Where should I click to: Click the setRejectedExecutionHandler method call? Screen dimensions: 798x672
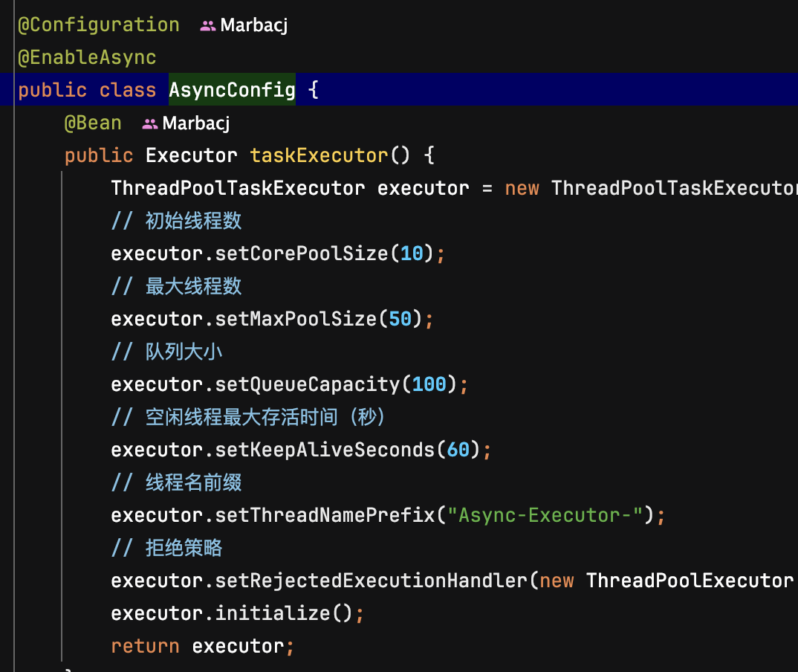371,581
